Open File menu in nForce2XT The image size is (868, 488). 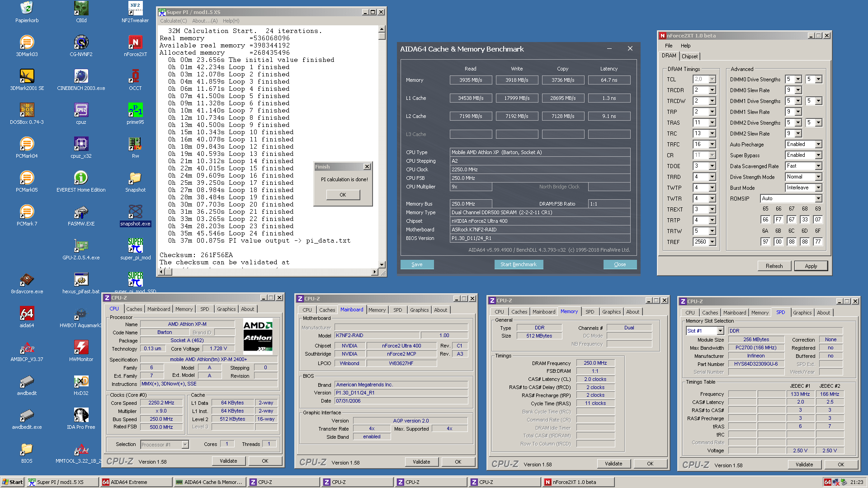pos(669,46)
